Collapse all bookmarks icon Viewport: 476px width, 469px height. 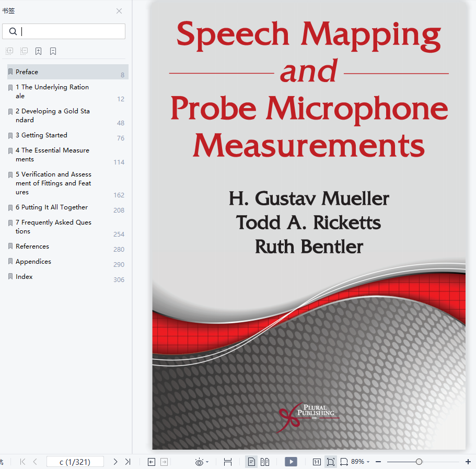(24, 51)
